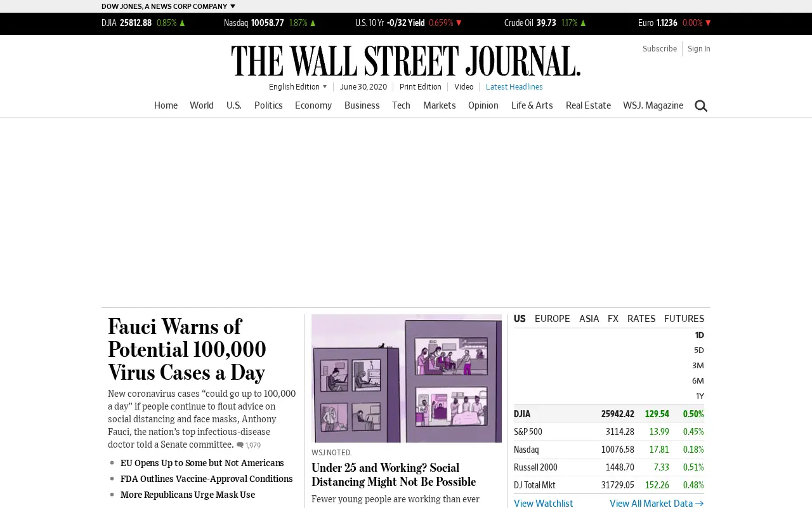The width and height of the screenshot is (812, 508).
Task: Click The Wall Street Journal logo
Action: [x=406, y=61]
